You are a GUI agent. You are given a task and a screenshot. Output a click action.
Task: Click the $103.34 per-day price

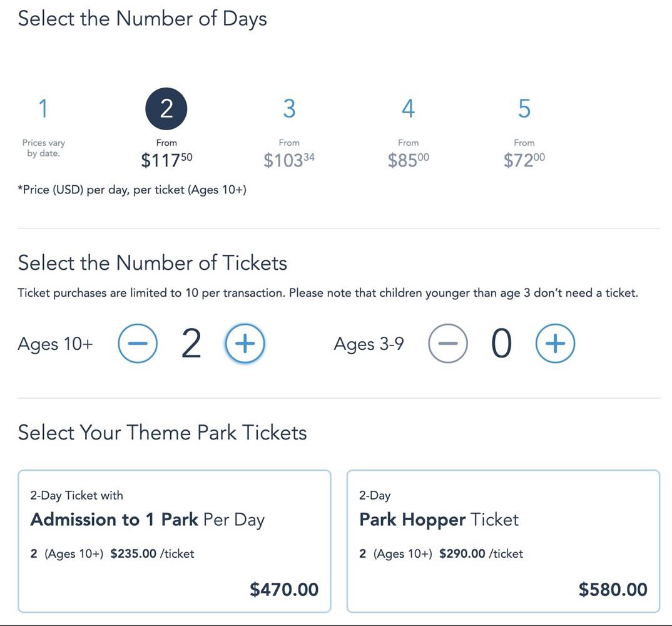coord(289,160)
